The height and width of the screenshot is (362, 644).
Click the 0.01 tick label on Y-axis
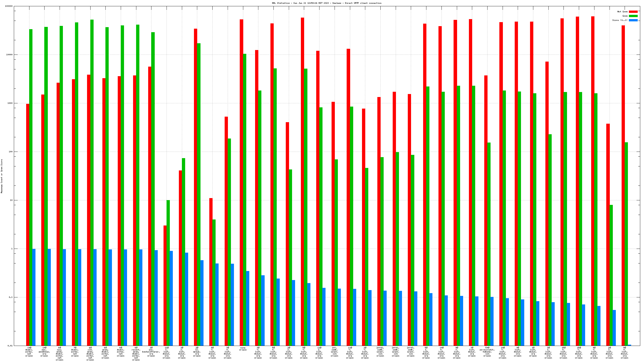(10, 346)
